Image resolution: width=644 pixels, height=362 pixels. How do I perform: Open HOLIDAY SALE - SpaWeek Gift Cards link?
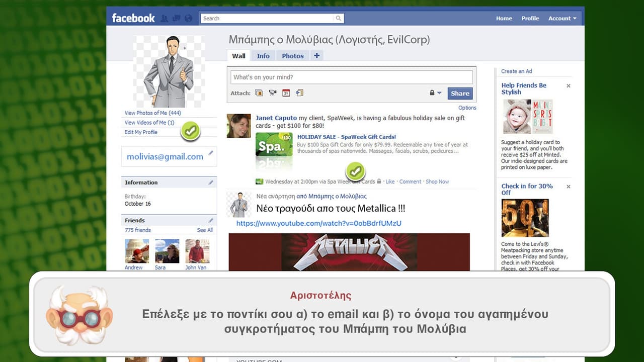coord(347,137)
